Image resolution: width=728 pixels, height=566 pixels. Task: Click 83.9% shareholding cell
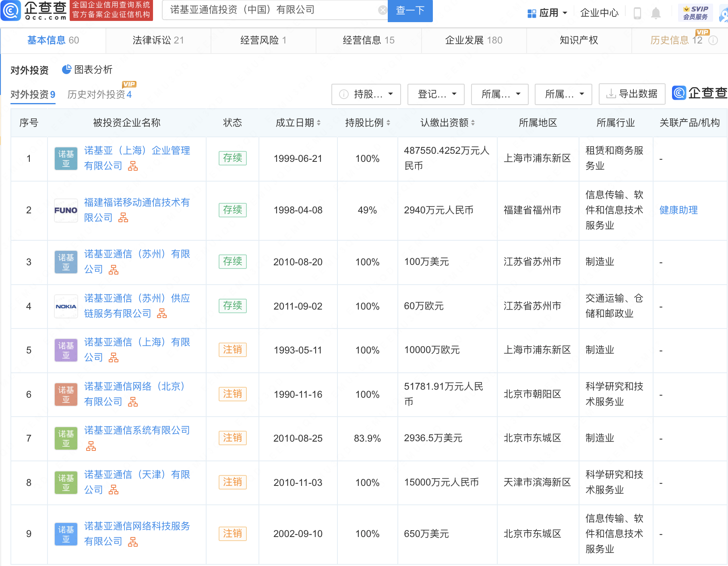(367, 438)
